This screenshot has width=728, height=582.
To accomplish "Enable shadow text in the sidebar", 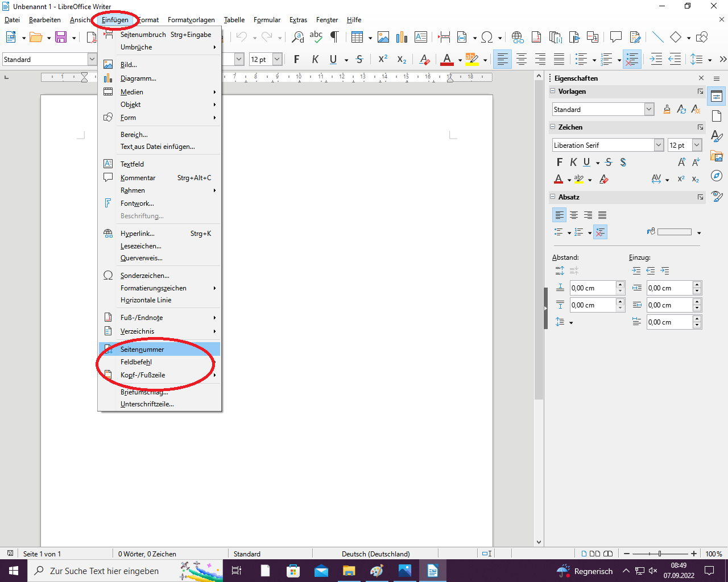I will point(623,163).
